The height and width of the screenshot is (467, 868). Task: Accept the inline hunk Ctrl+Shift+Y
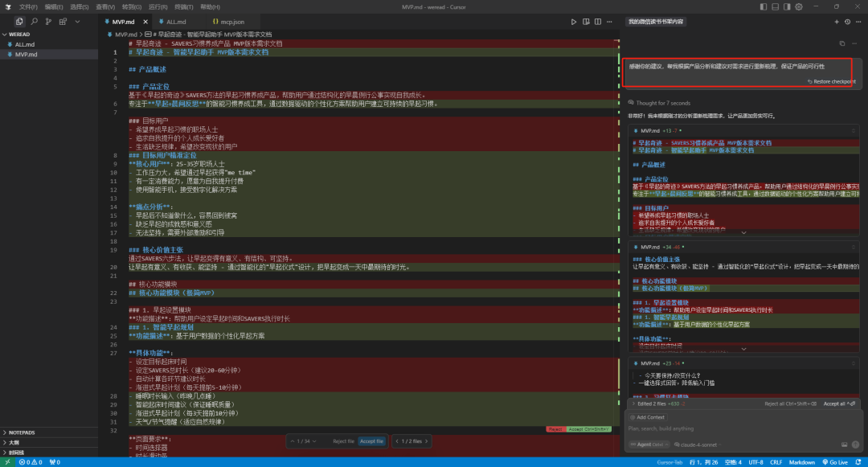(x=588, y=429)
